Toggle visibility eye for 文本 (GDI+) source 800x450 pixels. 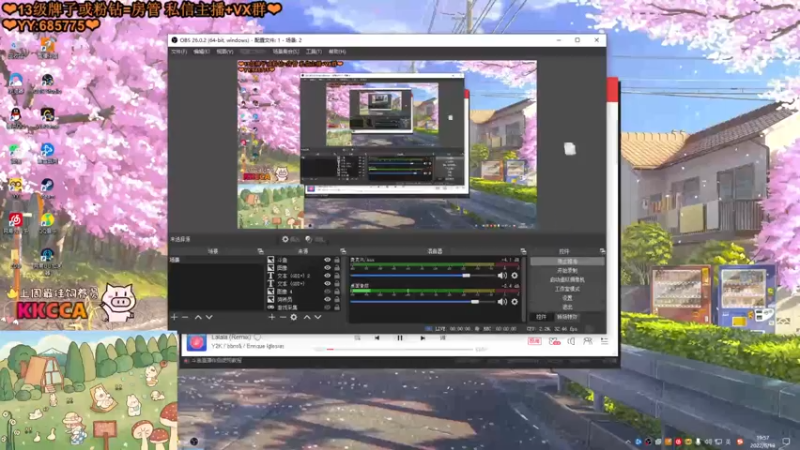tap(328, 283)
